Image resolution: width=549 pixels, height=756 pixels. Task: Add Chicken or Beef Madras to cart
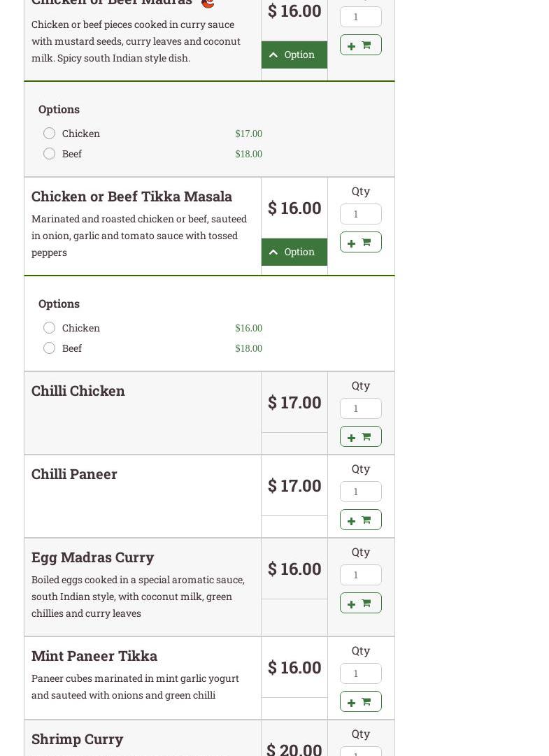[360, 45]
